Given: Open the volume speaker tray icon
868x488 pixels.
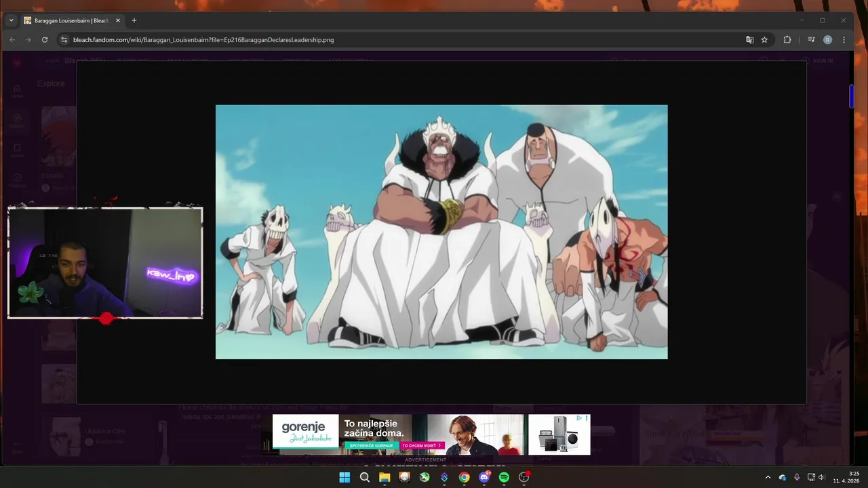Looking at the screenshot, I should coord(821,477).
